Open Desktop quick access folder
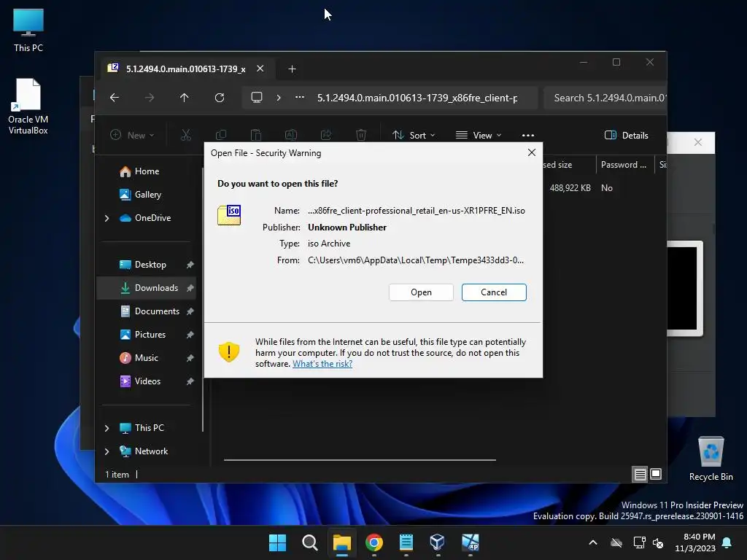The height and width of the screenshot is (560, 747). click(x=150, y=264)
